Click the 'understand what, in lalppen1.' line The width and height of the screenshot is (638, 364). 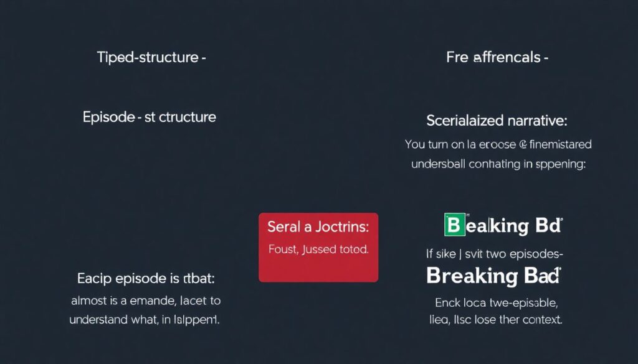(x=145, y=320)
